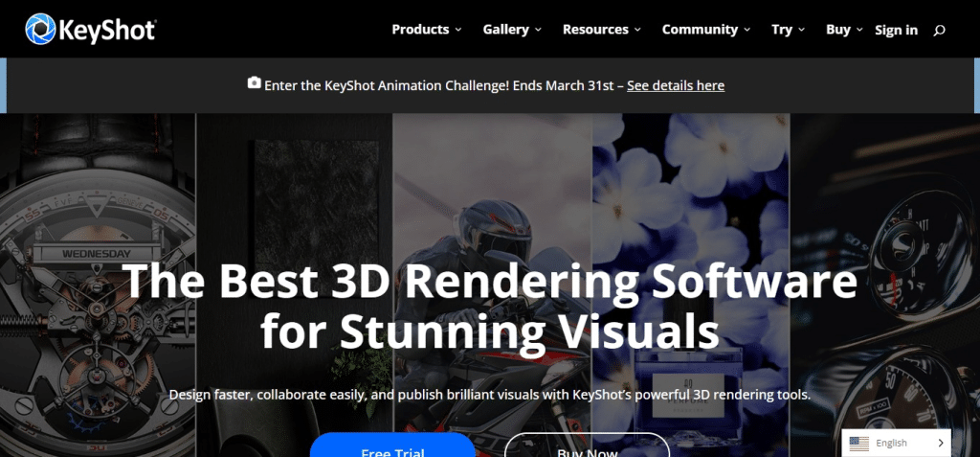Expand the chevron next to Community
This screenshot has width=980, height=457.
746,30
